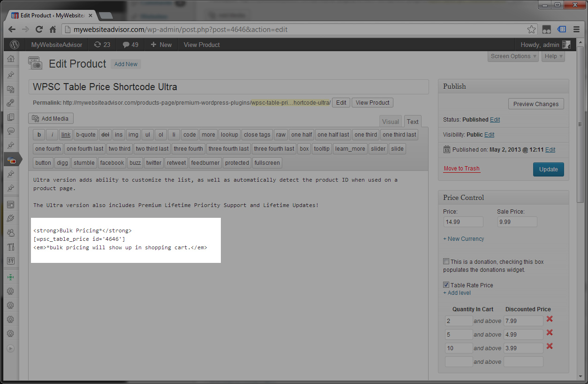Open the + New menu in admin bar
This screenshot has width=588, height=384.
pos(161,45)
